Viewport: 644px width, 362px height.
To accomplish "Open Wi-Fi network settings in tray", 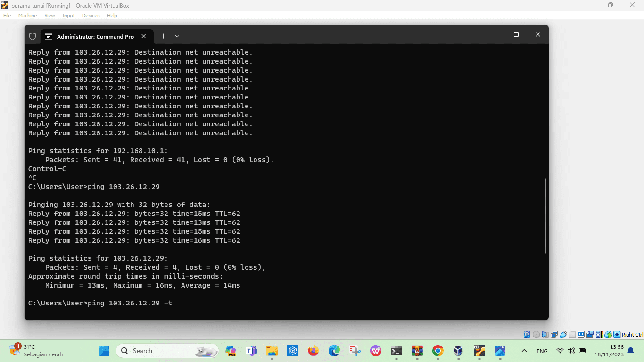I will click(560, 351).
